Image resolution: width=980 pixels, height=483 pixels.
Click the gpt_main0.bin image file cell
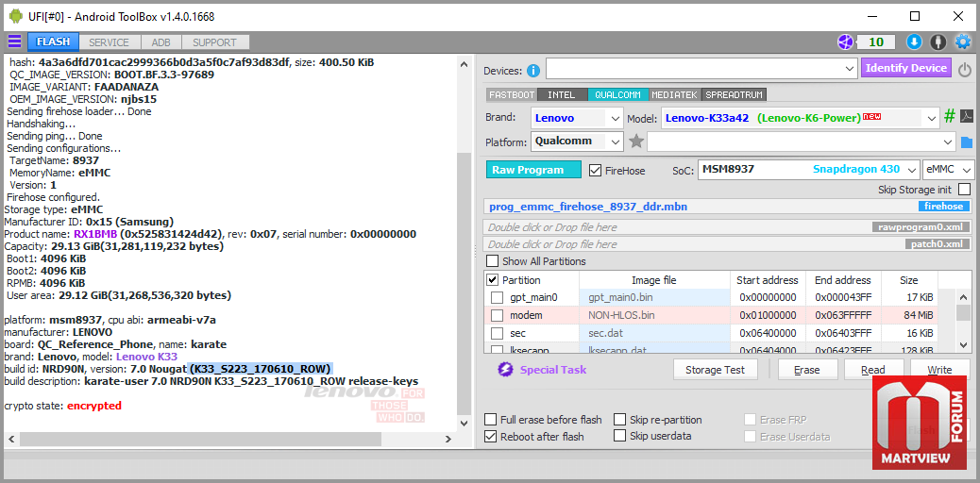tap(654, 297)
